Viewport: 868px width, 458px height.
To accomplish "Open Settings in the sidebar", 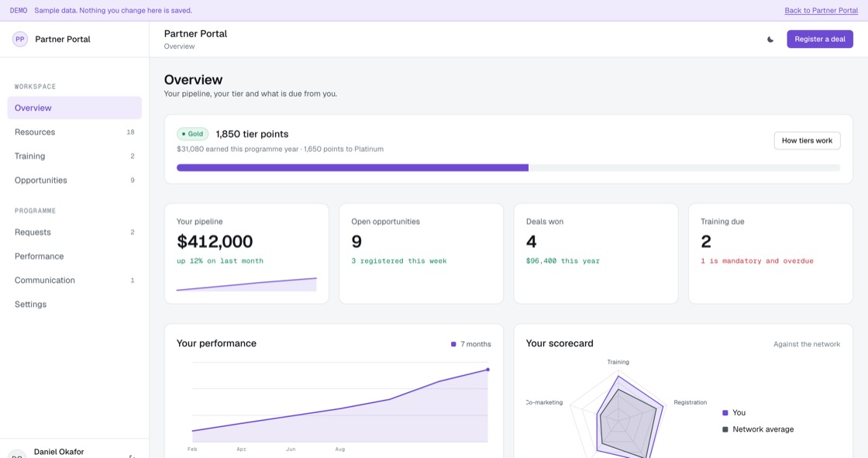I will [x=74, y=304].
